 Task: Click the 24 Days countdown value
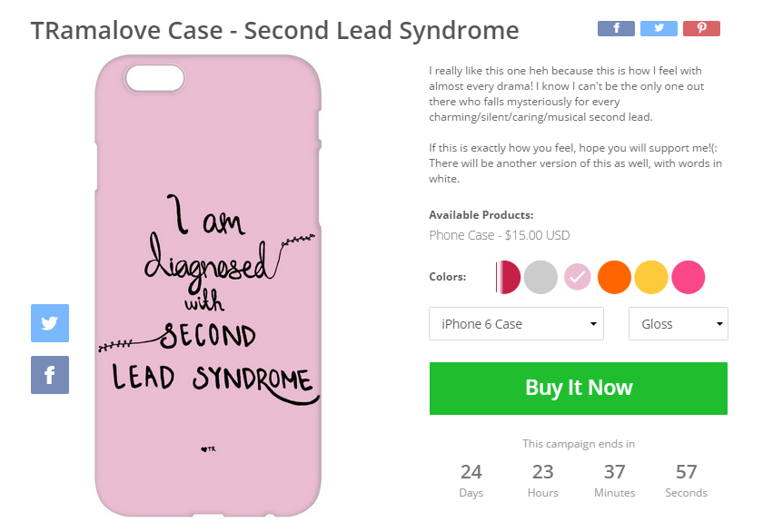(471, 472)
